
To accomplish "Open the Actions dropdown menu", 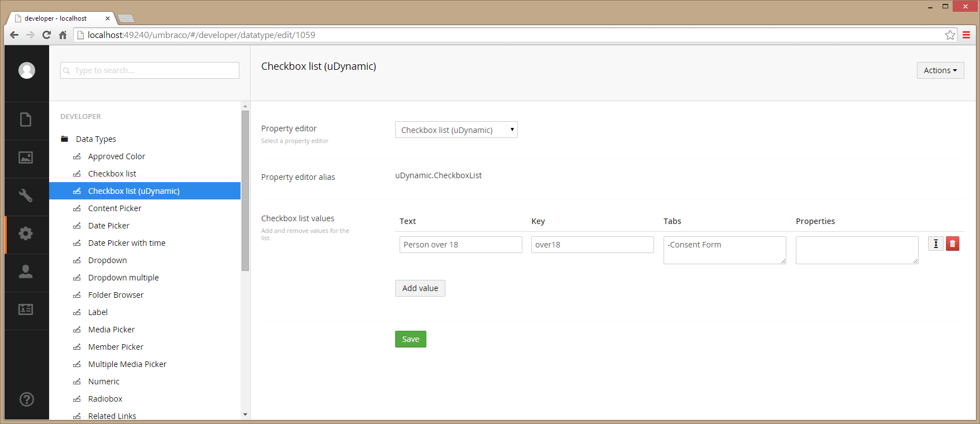I will (940, 70).
